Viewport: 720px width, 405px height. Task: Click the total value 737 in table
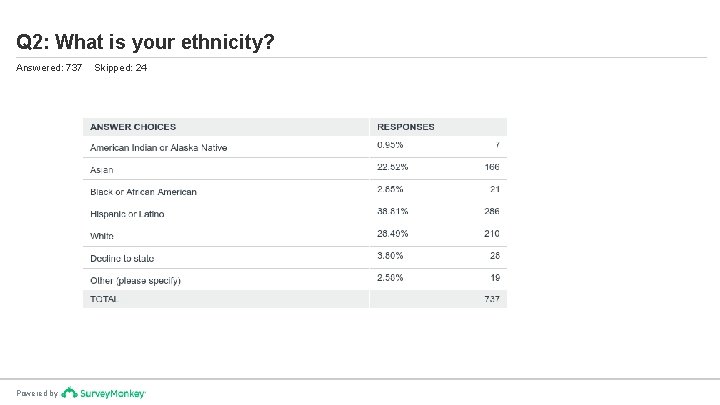coord(490,299)
